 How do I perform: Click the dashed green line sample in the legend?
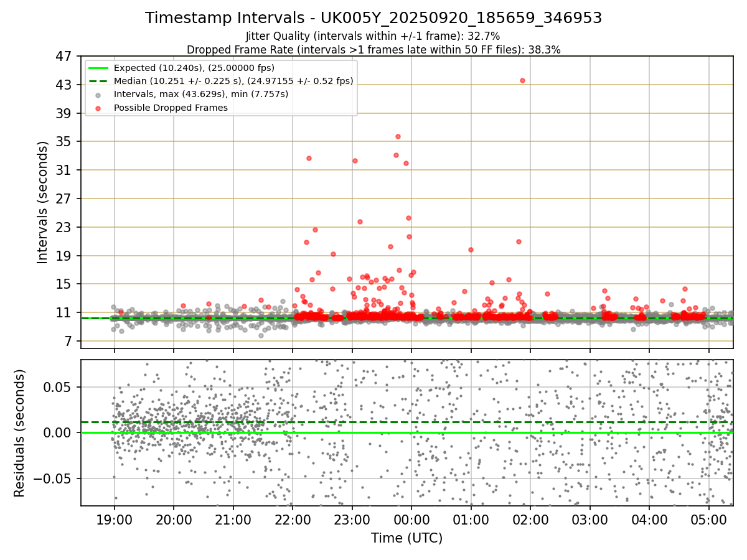(98, 81)
